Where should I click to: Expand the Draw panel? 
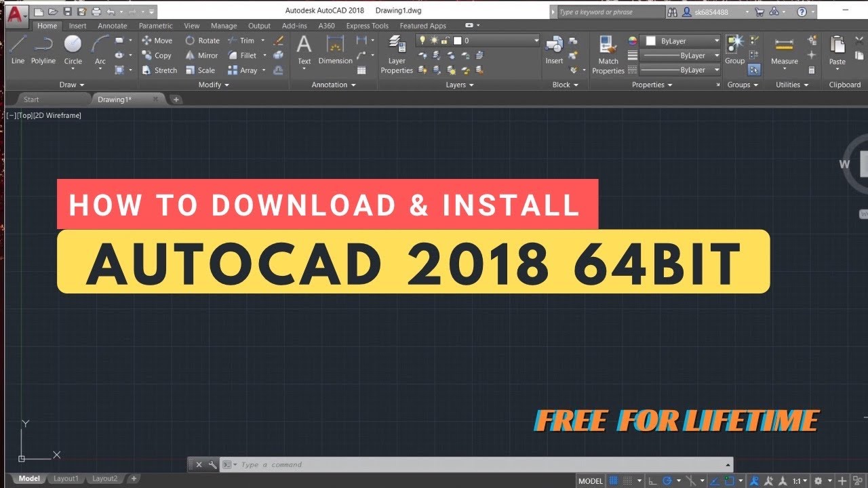point(72,85)
